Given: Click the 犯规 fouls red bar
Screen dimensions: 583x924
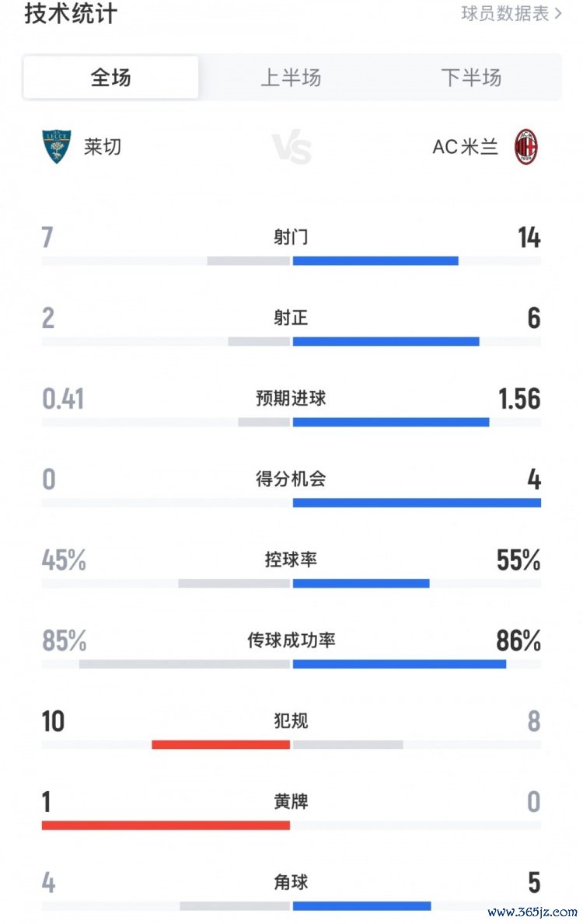Looking at the screenshot, I should [x=221, y=744].
